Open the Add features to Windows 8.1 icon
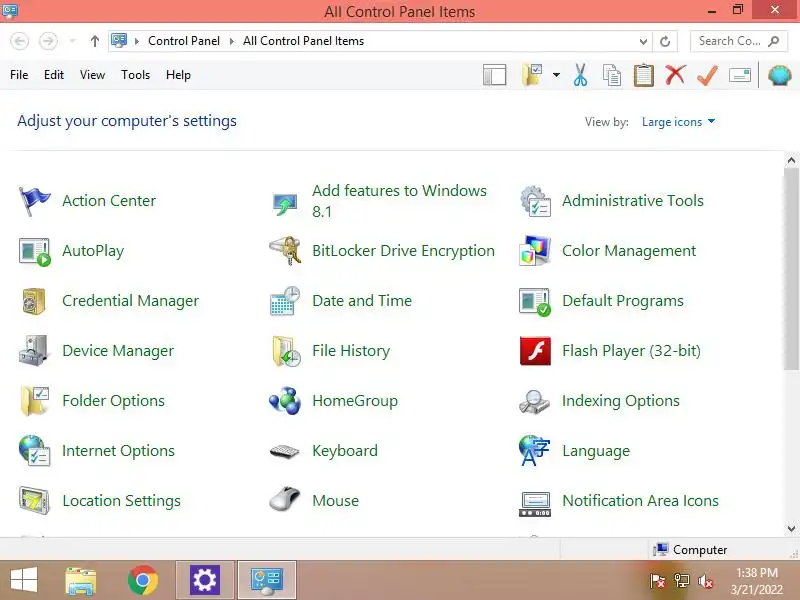Viewport: 800px width, 600px height. click(x=285, y=204)
